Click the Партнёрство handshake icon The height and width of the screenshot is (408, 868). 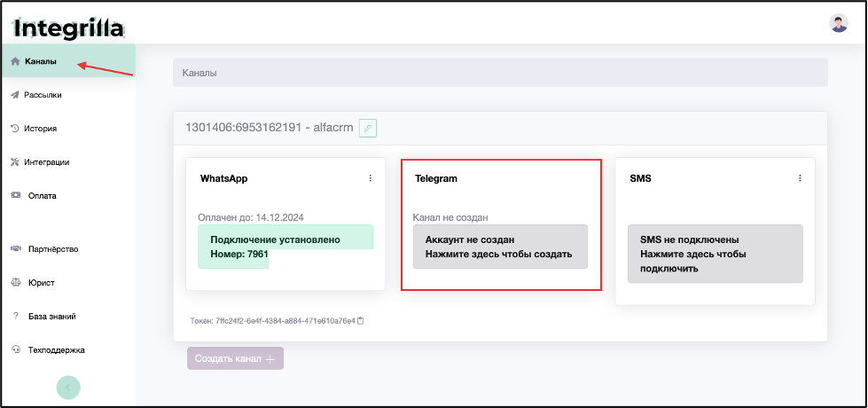pos(16,249)
